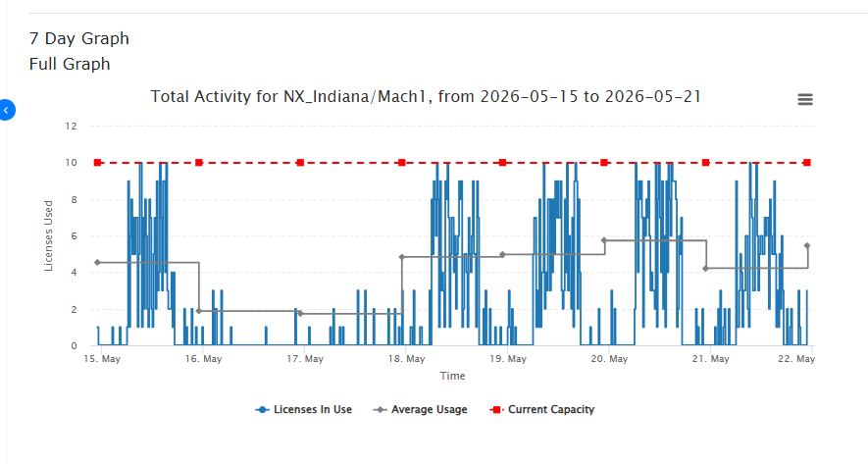The image size is (868, 464).
Task: Click gray average diamond at 15 May start
Action: [97, 263]
